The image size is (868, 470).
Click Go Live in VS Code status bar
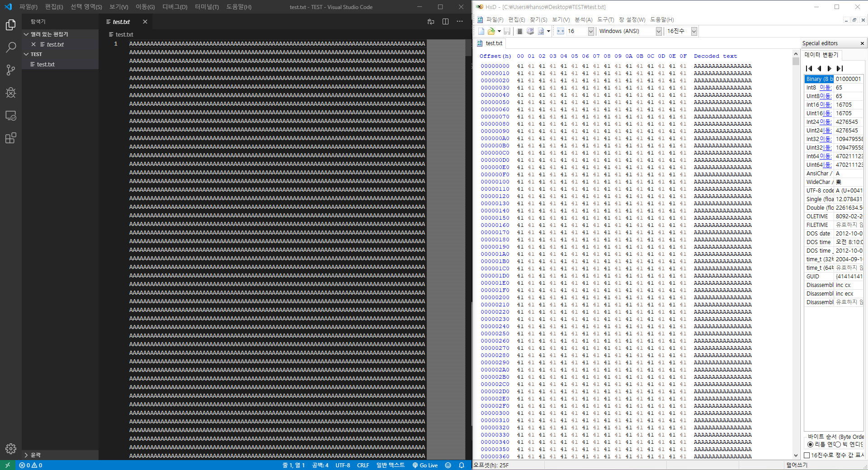click(425, 465)
